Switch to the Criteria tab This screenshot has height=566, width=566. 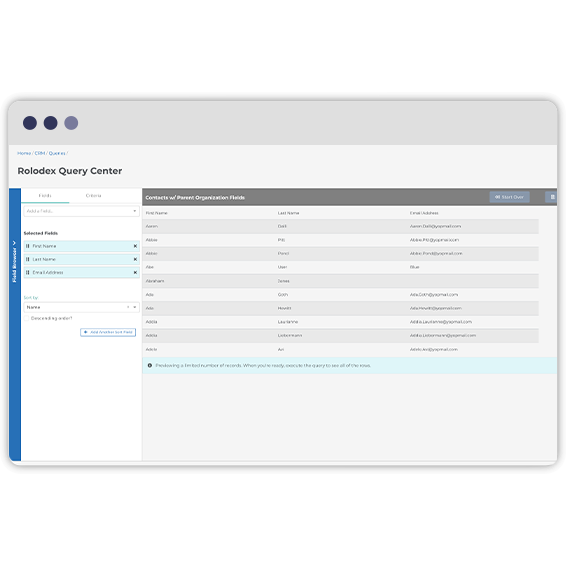[x=93, y=196]
